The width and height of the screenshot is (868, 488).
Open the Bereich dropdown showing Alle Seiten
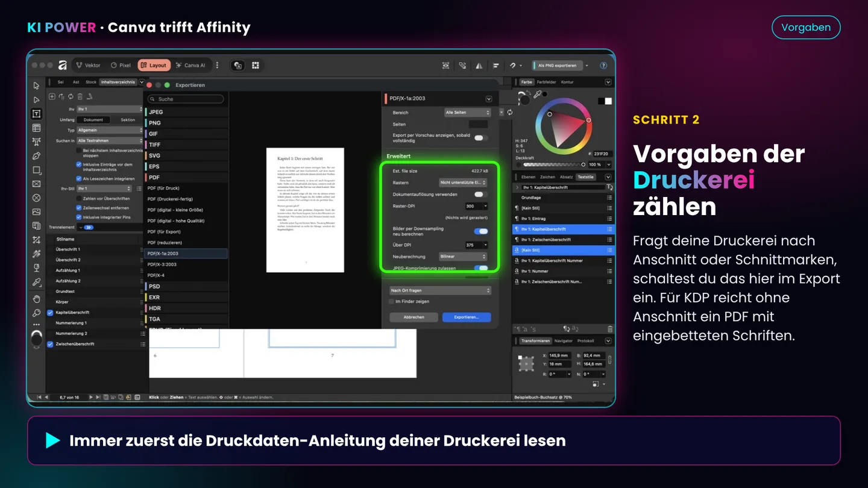coord(468,113)
